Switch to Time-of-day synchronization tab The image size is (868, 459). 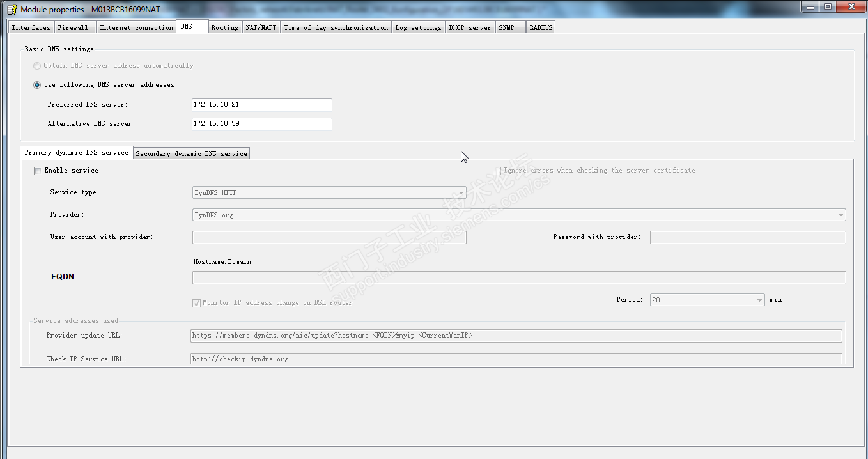click(336, 27)
